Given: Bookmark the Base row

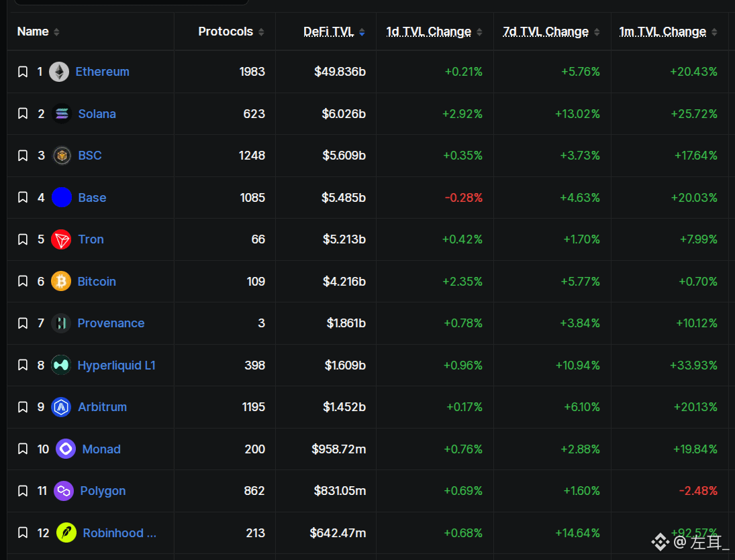Looking at the screenshot, I should (x=23, y=198).
